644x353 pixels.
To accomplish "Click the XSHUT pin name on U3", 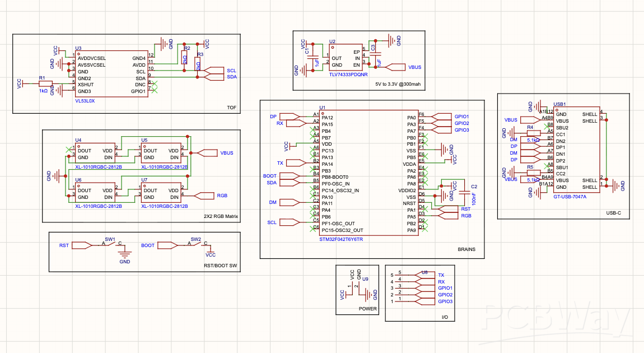I will [x=86, y=85].
